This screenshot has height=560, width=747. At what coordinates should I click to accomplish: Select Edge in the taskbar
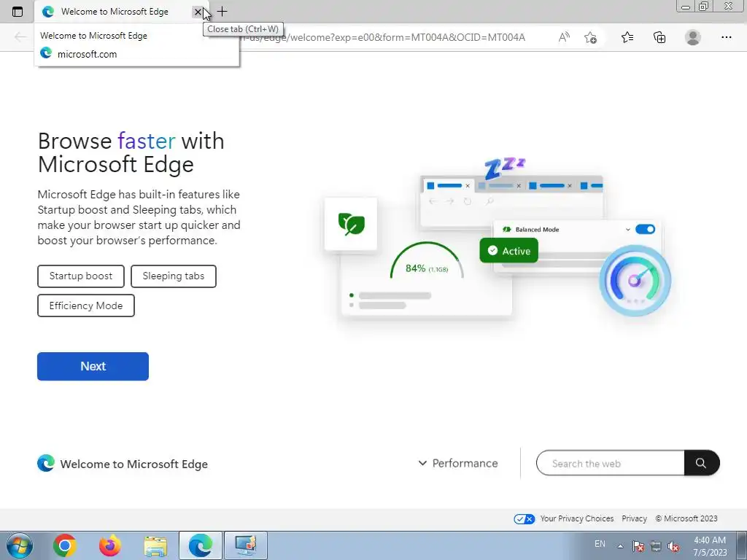coord(201,545)
